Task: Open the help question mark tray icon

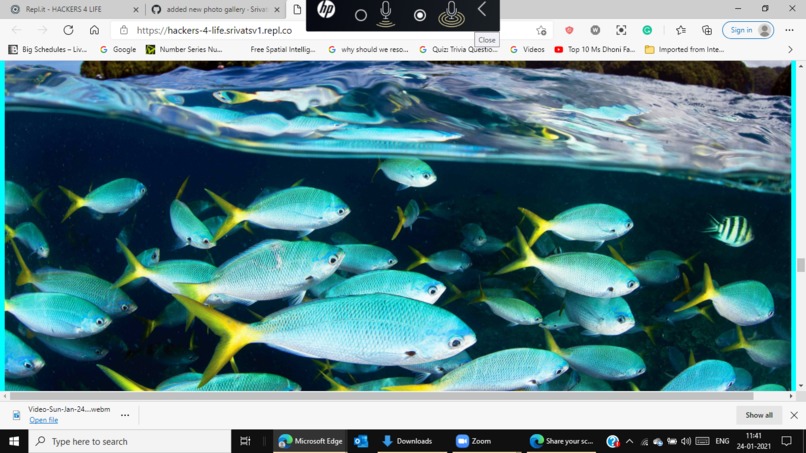Action: point(612,441)
